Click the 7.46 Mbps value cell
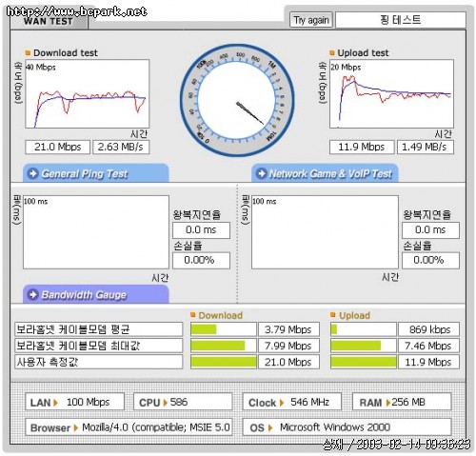 point(429,346)
